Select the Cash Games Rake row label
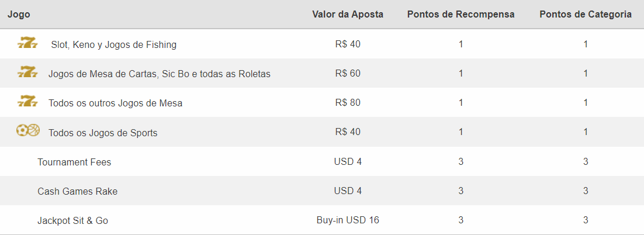 pyautogui.click(x=78, y=191)
